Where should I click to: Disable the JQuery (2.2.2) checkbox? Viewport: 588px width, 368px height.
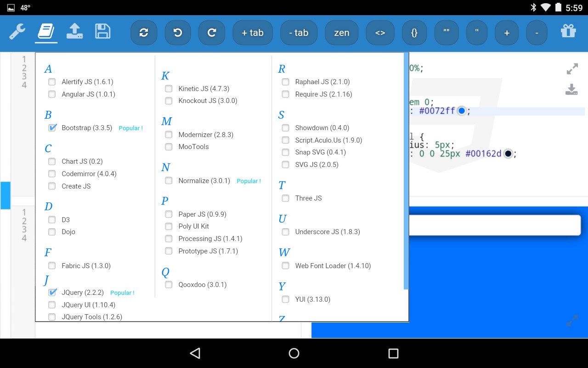pyautogui.click(x=52, y=292)
